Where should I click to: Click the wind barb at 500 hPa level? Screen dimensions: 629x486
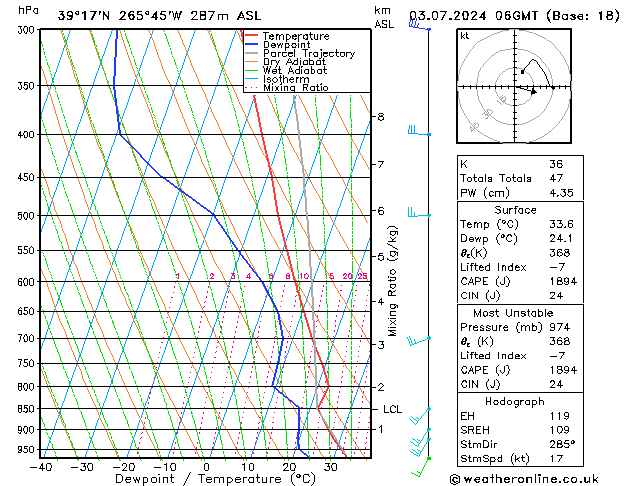(416, 212)
